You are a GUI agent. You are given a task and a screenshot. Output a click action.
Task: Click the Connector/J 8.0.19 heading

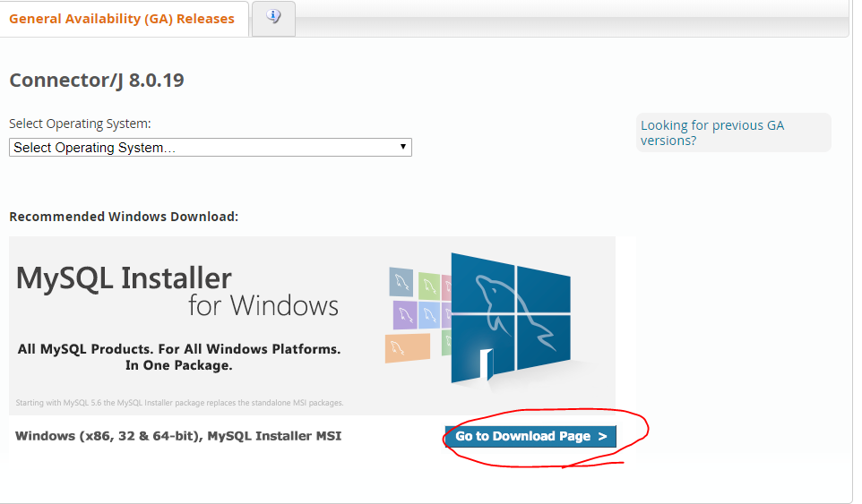(97, 81)
